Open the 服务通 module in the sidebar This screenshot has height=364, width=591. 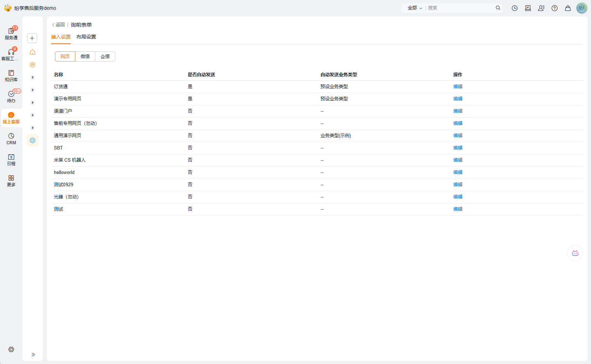11,33
